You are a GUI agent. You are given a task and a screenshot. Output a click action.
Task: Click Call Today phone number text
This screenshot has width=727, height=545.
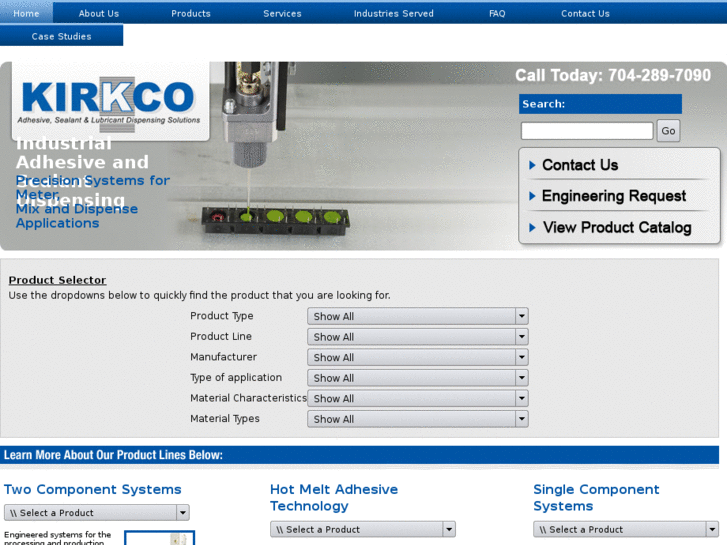[613, 75]
